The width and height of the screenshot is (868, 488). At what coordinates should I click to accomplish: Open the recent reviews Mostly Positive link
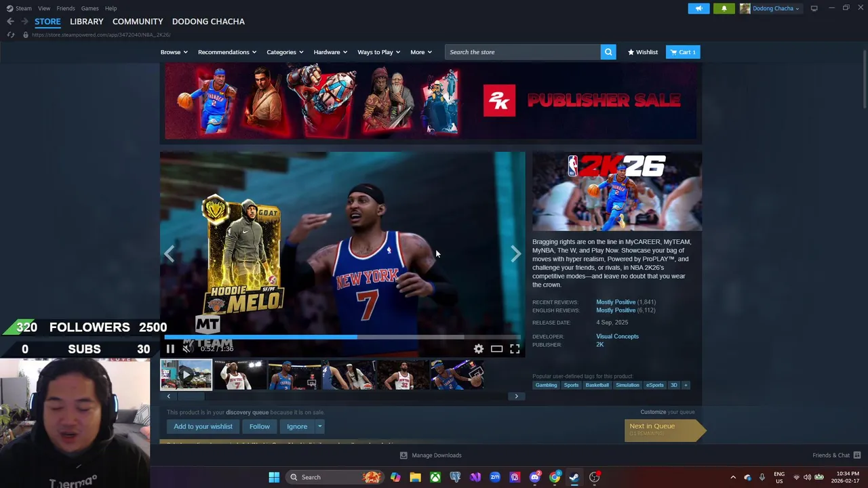(616, 302)
